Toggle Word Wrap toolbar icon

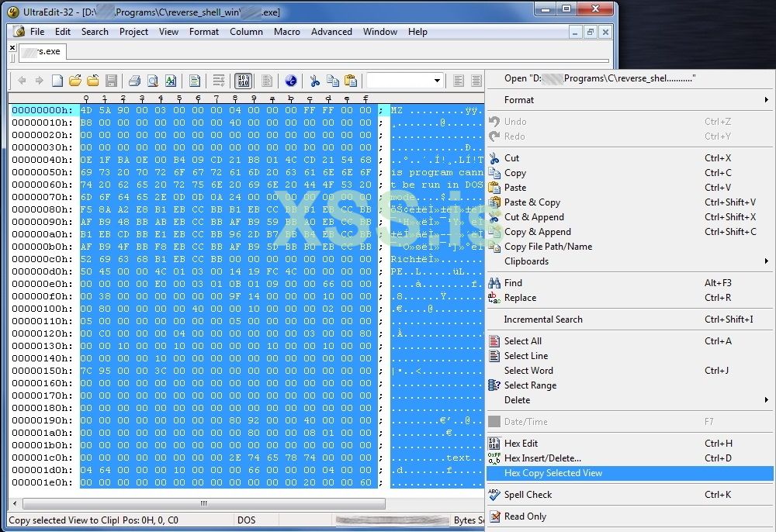(218, 81)
